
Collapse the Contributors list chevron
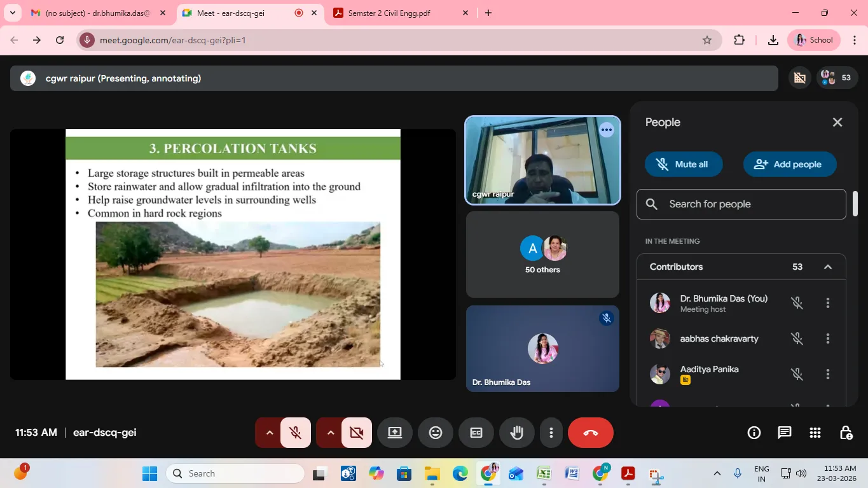coord(828,267)
